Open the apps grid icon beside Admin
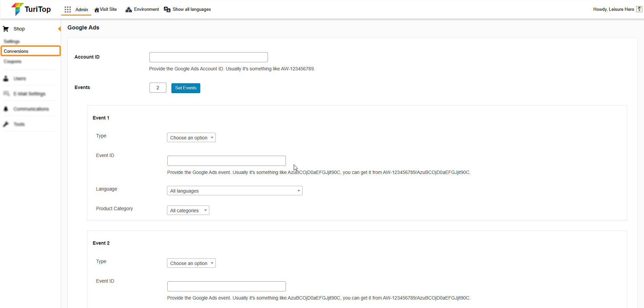 (68, 9)
